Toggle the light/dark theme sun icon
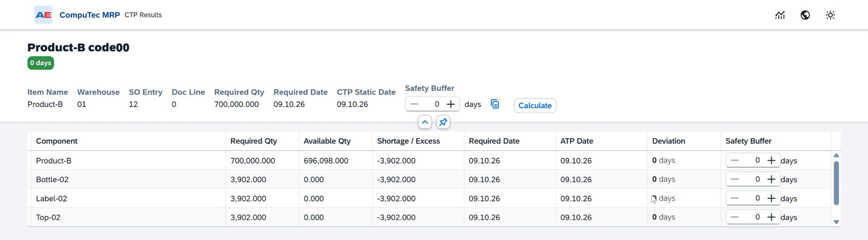The image size is (868, 240). [x=830, y=15]
